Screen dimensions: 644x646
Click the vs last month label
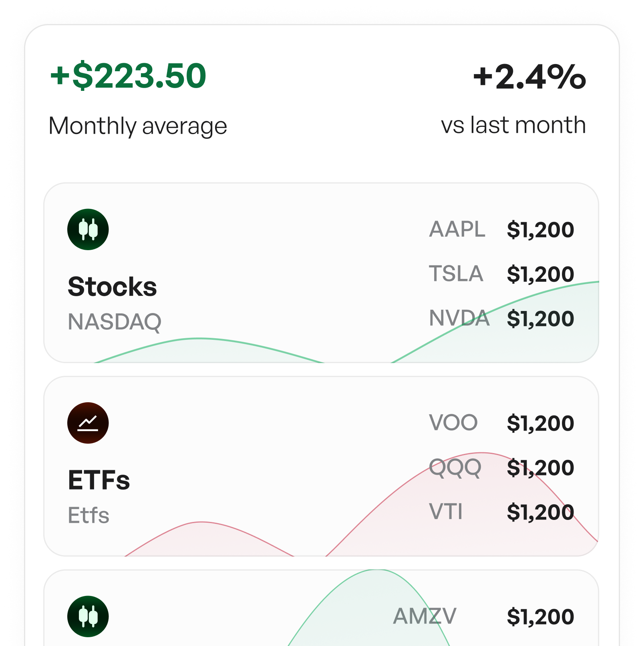click(x=513, y=125)
